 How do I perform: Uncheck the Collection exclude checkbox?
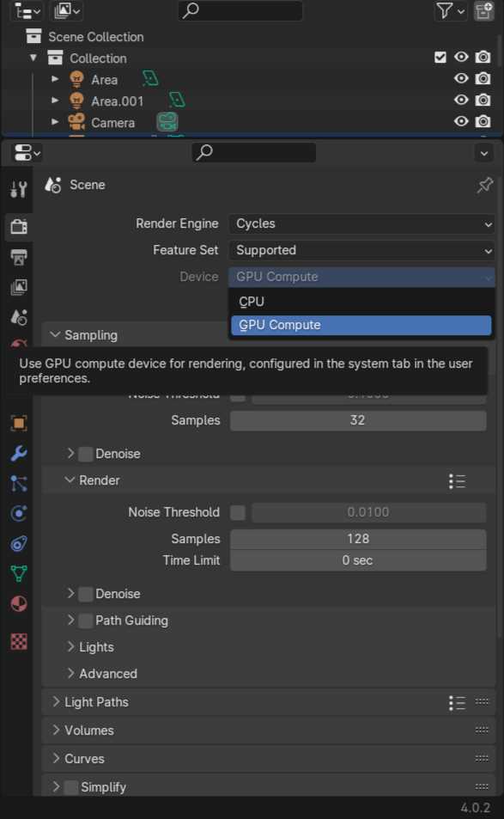pyautogui.click(x=440, y=58)
